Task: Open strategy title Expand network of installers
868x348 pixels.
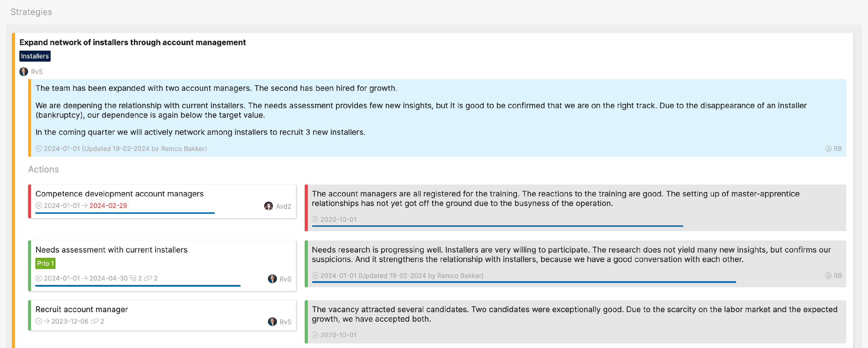Action: (133, 43)
